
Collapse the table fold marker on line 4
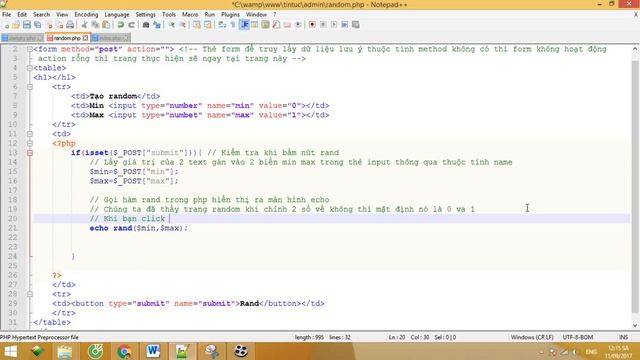click(x=30, y=68)
